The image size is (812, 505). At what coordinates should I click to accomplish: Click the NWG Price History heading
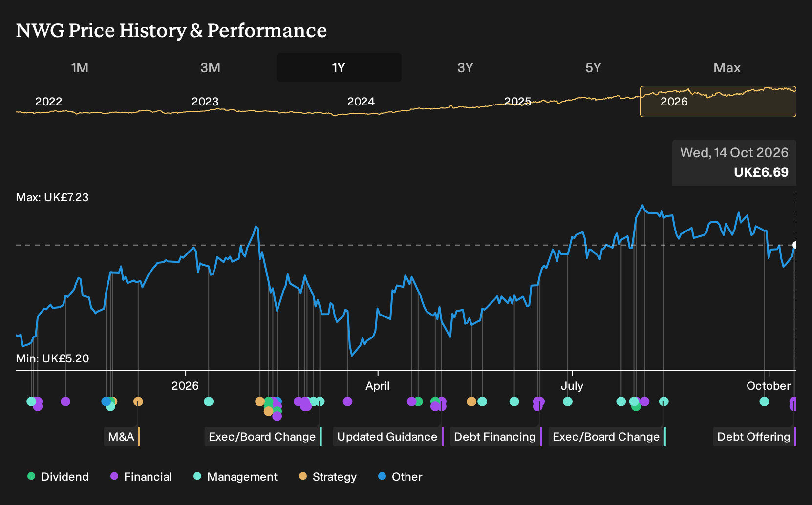171,30
